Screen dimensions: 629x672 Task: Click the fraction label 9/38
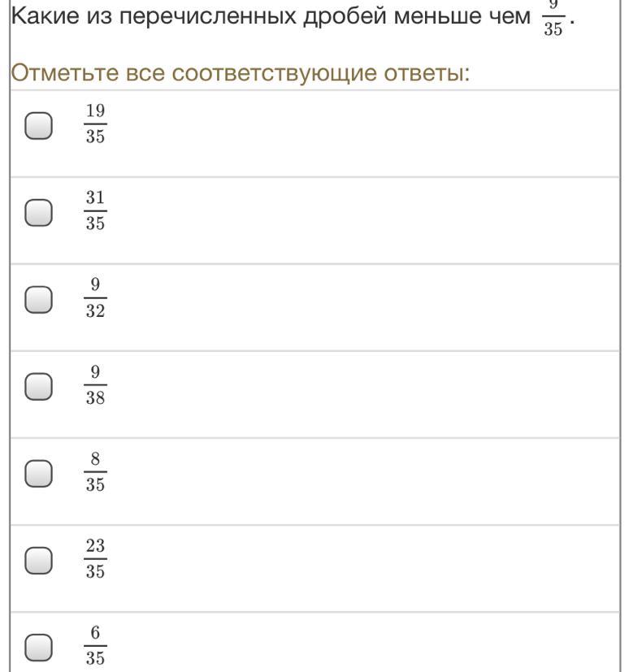95,385
